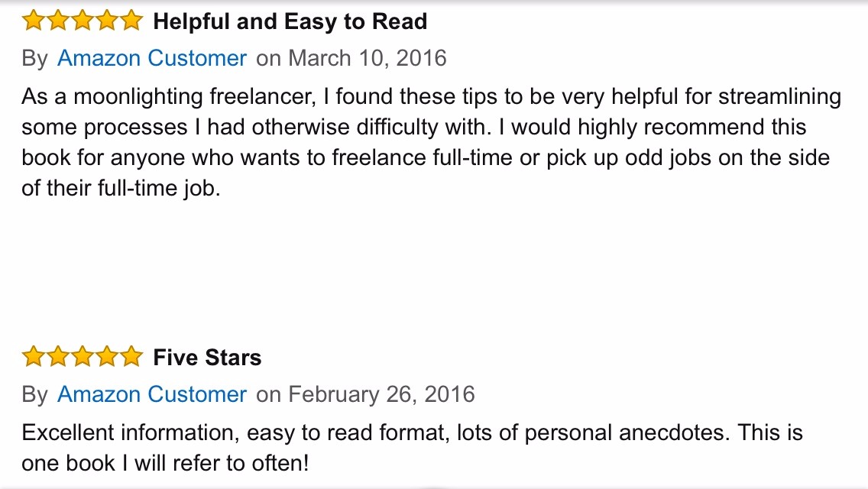Open the Helpful and Easy to Read review title
The image size is (868, 489).
point(290,21)
